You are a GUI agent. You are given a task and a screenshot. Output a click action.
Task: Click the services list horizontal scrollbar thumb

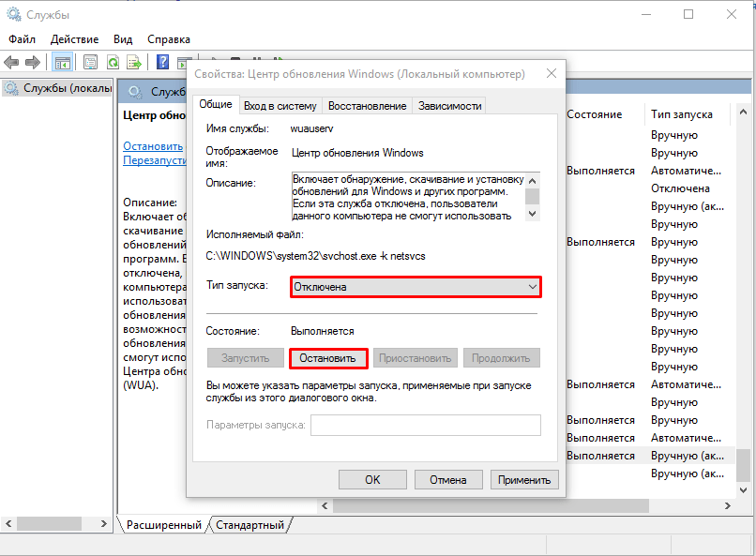(491, 506)
